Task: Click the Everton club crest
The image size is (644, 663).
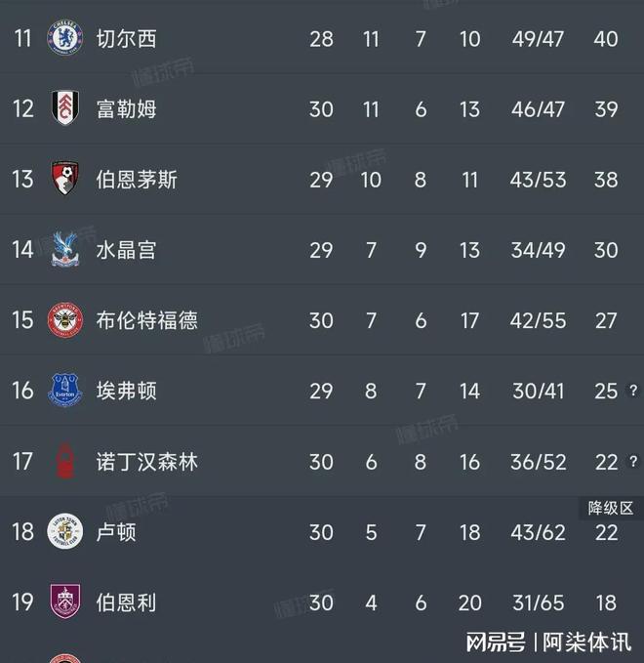Action: [x=66, y=391]
